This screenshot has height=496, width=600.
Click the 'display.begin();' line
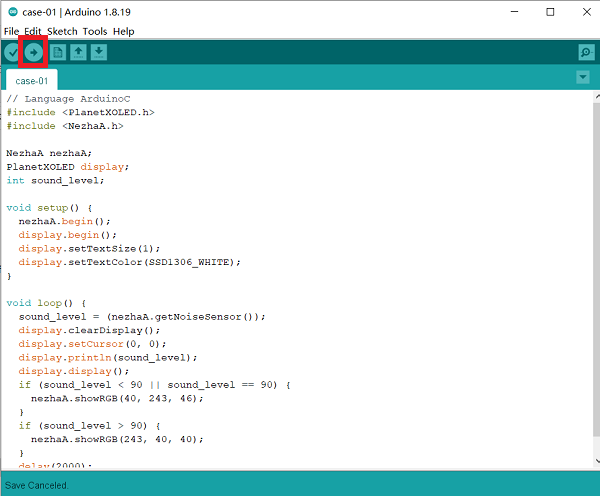click(x=67, y=235)
